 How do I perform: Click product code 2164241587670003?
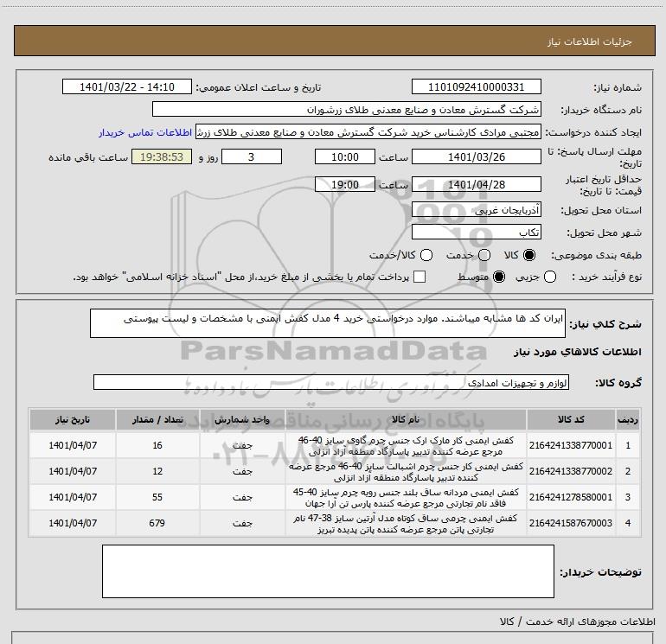(571, 523)
